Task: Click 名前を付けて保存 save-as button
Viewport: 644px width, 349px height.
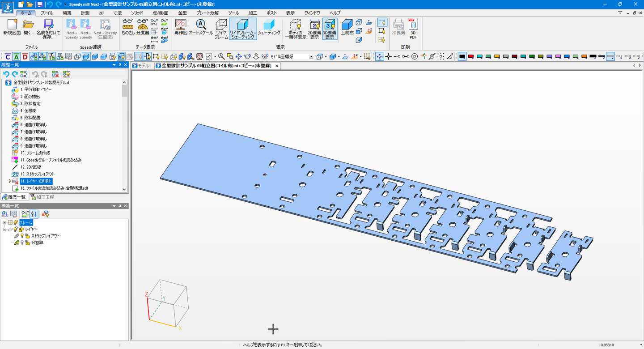Action: pyautogui.click(x=48, y=29)
